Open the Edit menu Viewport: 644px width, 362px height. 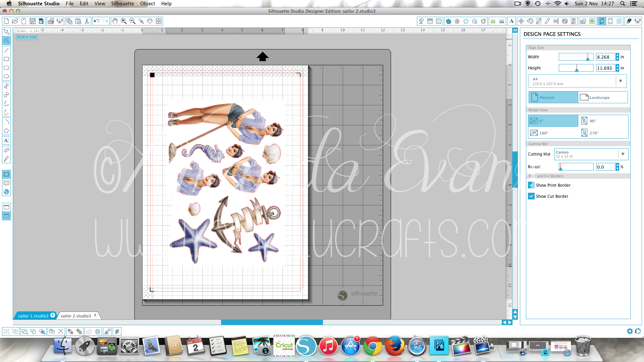[x=84, y=4]
